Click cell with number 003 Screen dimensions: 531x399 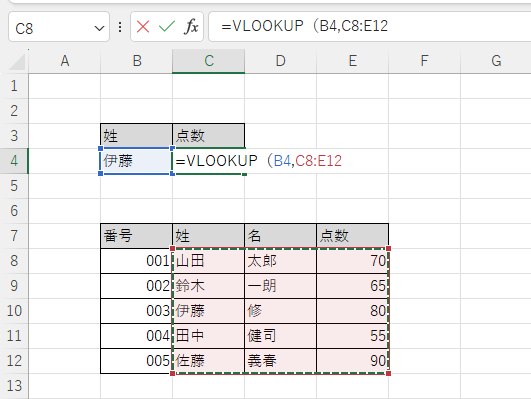136,311
